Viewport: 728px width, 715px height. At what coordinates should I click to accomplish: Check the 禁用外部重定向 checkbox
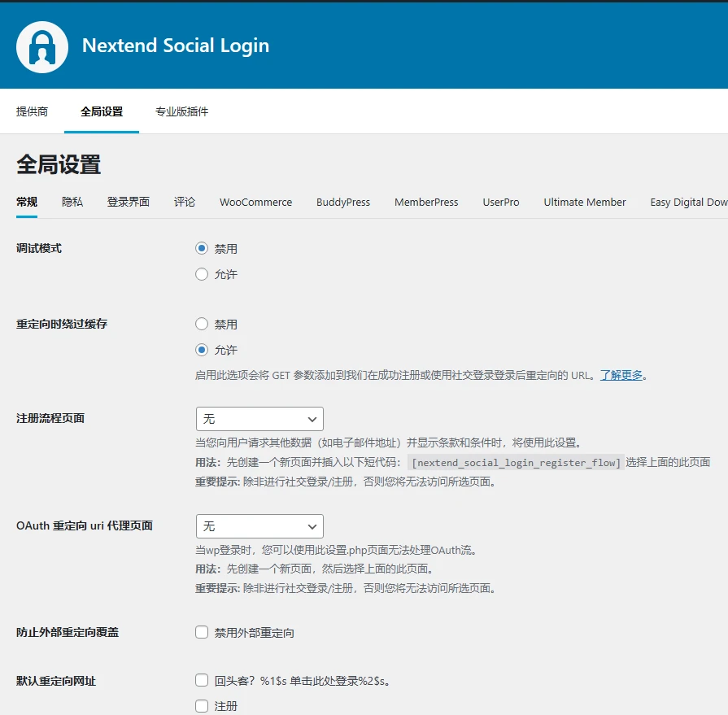201,632
